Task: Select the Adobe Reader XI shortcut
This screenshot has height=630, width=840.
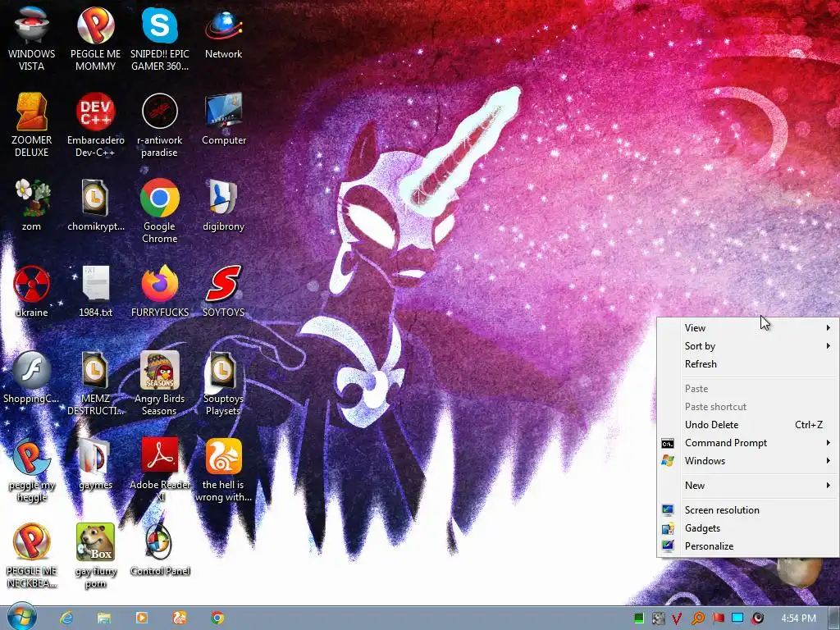Action: click(x=160, y=470)
